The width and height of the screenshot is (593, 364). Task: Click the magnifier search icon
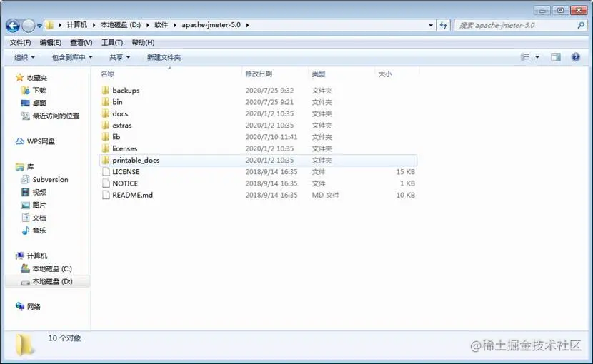tap(581, 25)
